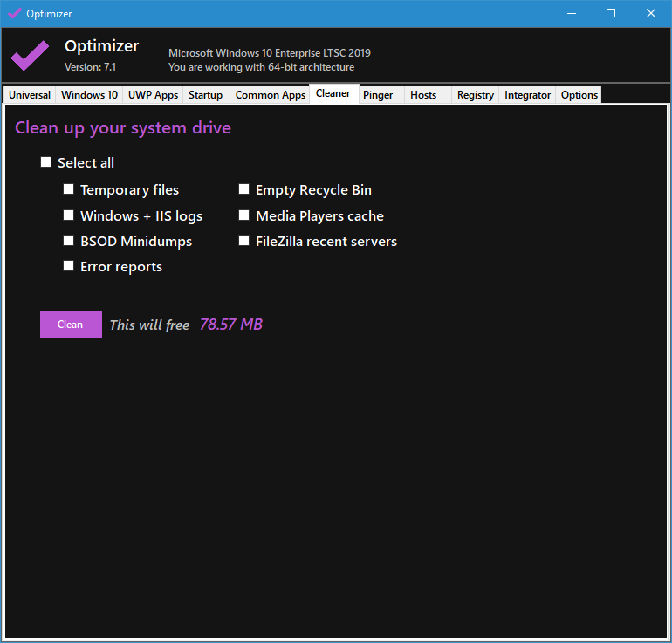Open the 78.57 MB size link

point(231,325)
